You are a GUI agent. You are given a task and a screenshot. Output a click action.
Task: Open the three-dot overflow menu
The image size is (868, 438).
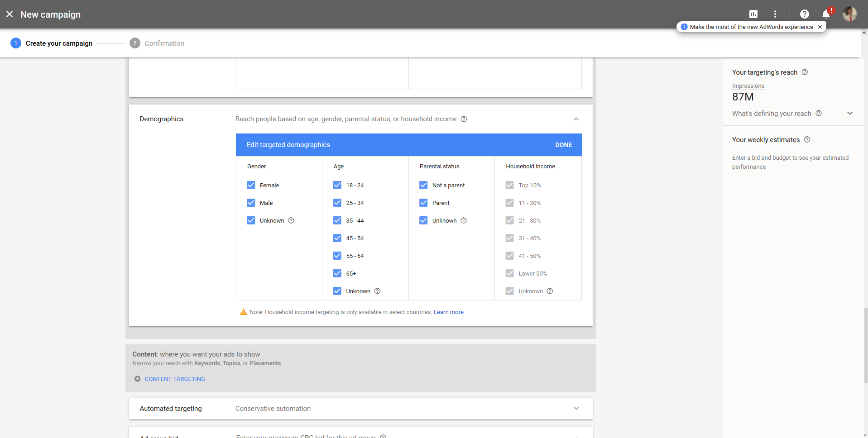(775, 14)
